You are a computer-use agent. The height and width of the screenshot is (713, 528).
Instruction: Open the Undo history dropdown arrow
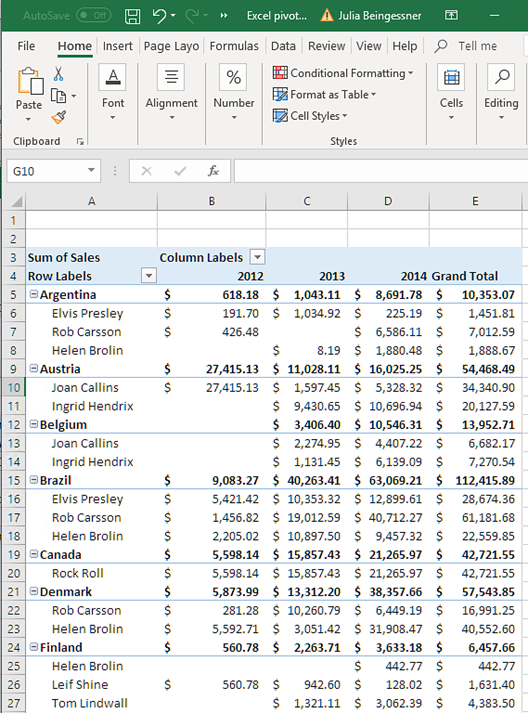173,16
